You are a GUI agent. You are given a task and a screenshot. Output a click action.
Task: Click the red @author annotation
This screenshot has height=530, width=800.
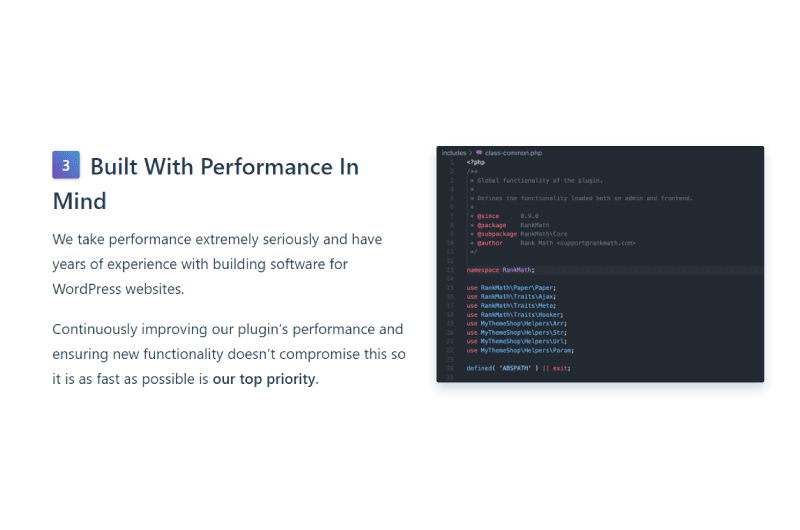coord(490,243)
